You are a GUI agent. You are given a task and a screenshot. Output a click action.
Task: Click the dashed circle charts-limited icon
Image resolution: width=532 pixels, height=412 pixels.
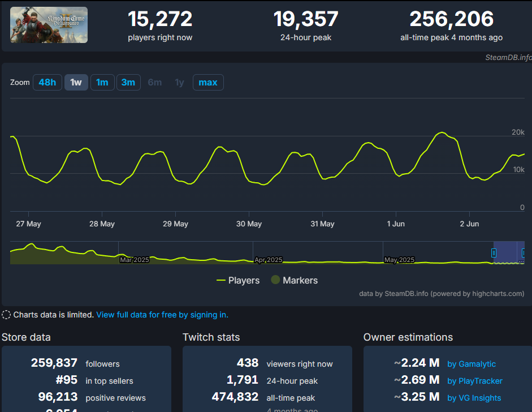click(x=6, y=315)
